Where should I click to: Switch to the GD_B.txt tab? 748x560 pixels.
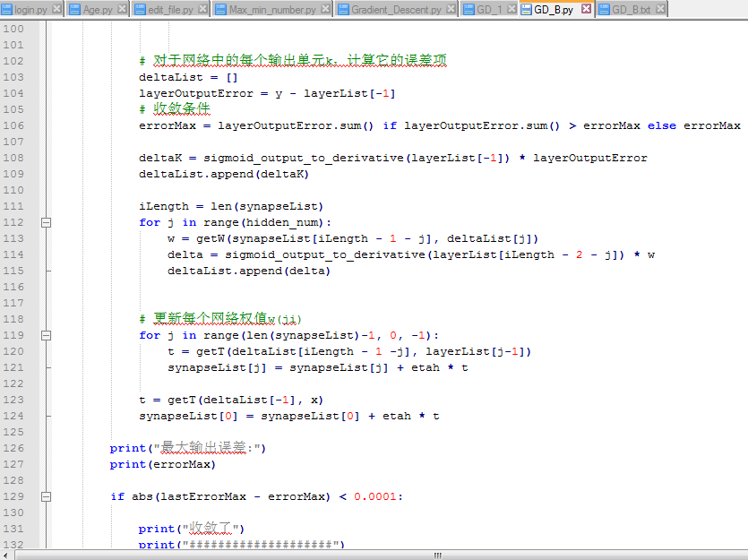pyautogui.click(x=631, y=10)
